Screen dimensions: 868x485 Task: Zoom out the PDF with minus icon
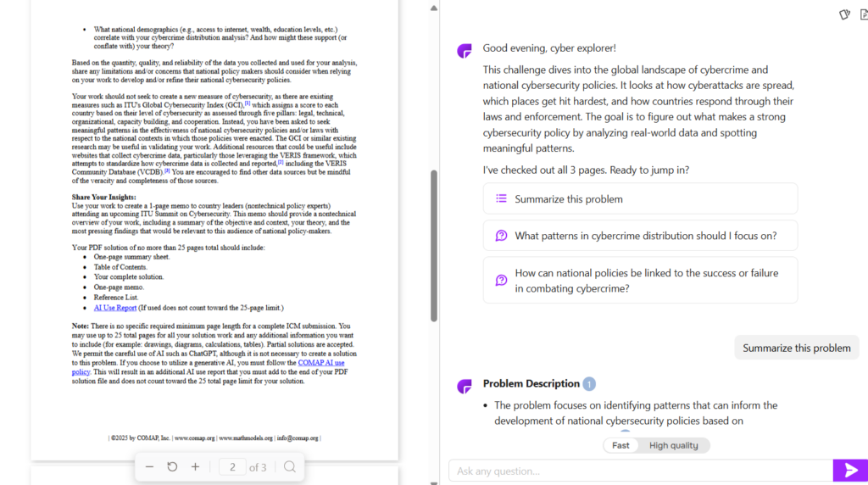(x=149, y=466)
